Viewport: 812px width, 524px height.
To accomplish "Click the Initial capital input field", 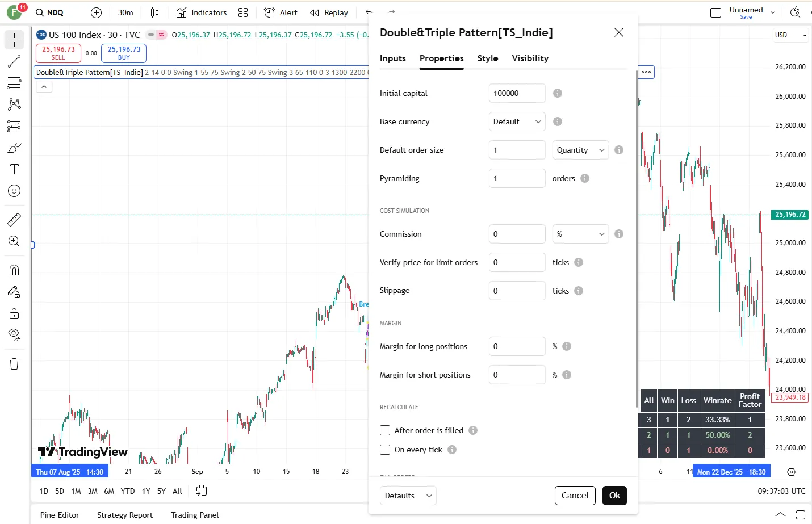I will pyautogui.click(x=517, y=93).
